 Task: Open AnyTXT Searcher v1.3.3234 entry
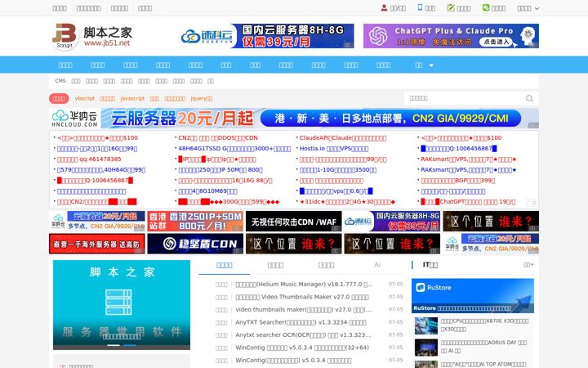pos(301,322)
